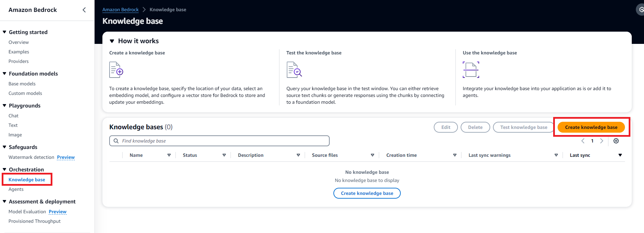Screen dimensions: 644x233
Task: Open Model Evaluation page
Action: click(x=27, y=212)
